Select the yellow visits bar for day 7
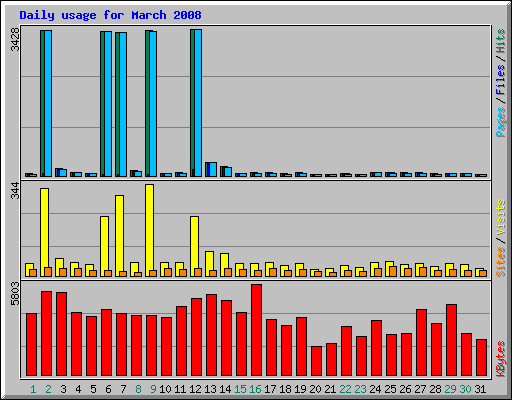The width and height of the screenshot is (512, 400). (x=119, y=236)
